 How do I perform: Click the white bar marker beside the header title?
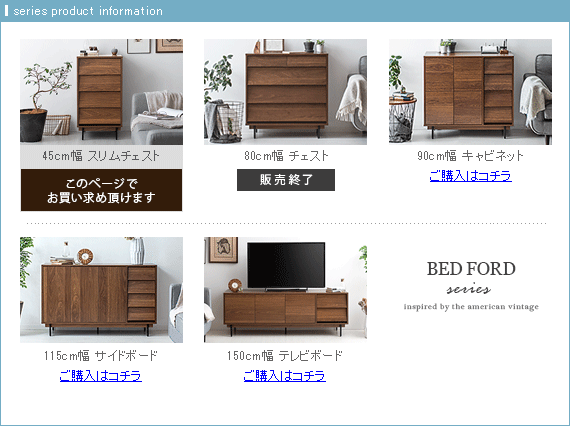6,11
